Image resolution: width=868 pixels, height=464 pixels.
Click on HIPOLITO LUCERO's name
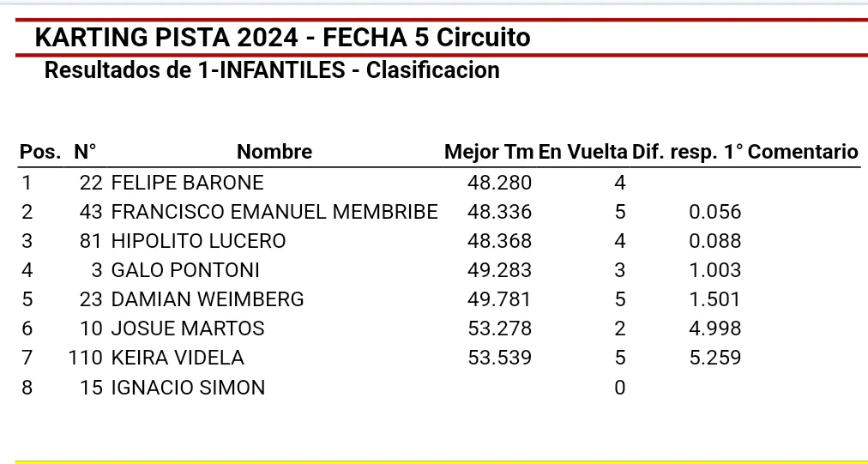tap(198, 241)
